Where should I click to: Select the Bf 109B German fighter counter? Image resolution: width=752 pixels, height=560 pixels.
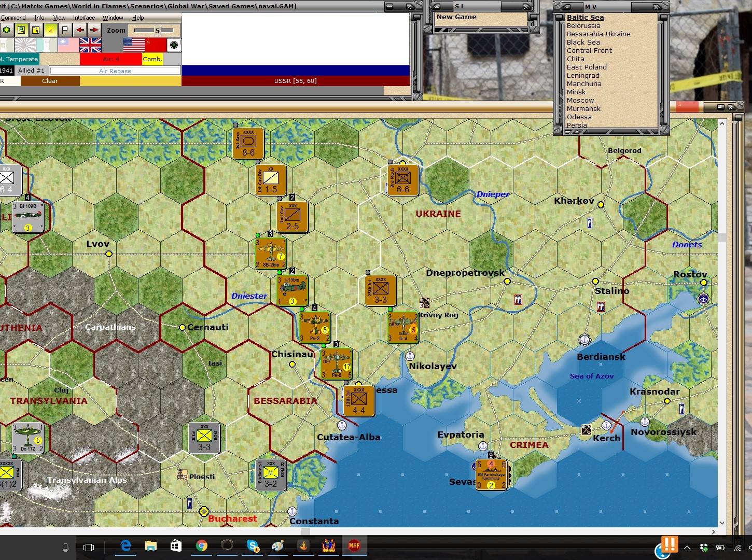[x=27, y=217]
